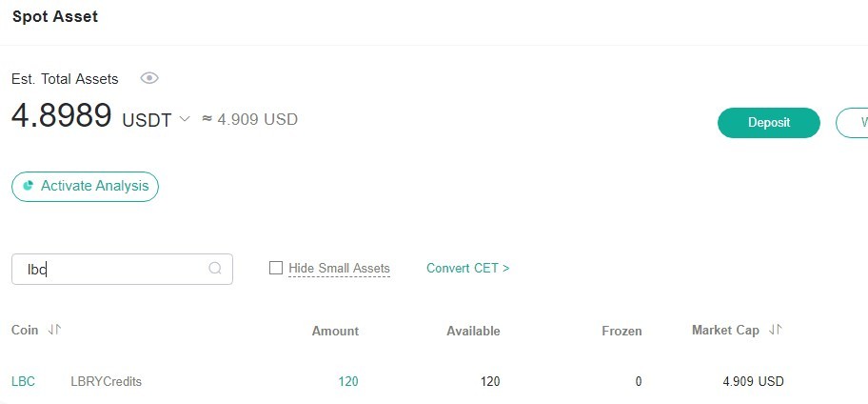This screenshot has width=868, height=404.
Task: Click the Coin column header
Action: (25, 330)
